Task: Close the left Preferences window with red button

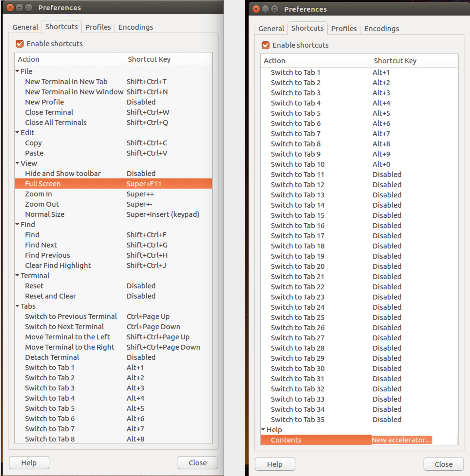Action: (x=10, y=8)
